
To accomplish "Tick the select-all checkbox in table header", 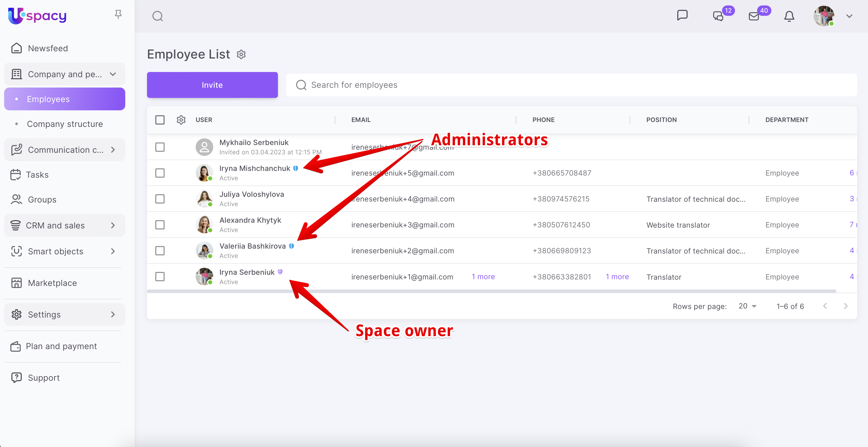I will [x=160, y=120].
